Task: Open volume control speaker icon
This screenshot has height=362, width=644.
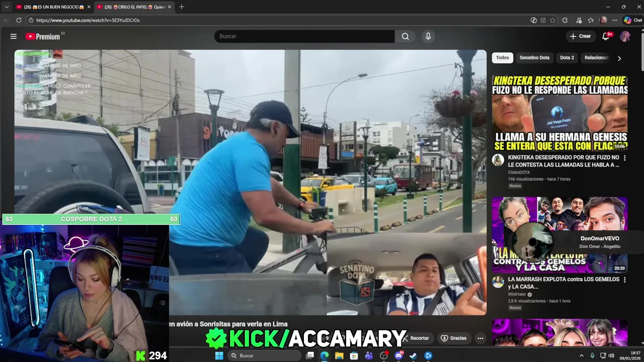Action: 611,355
